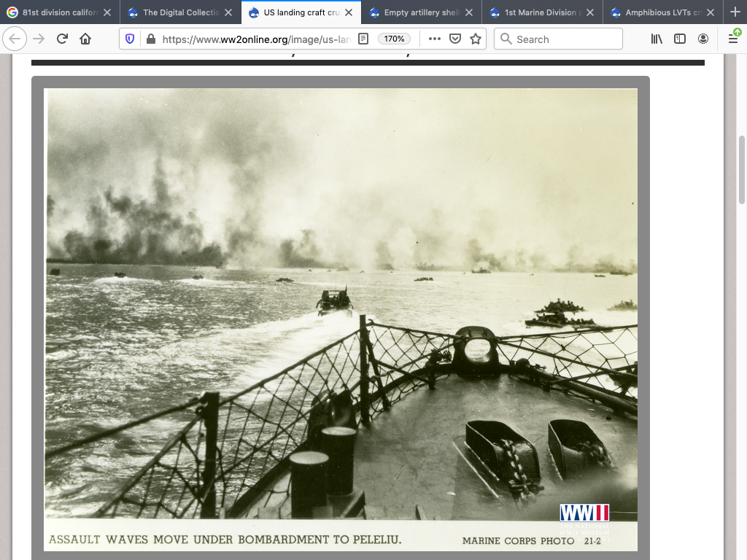Reload the current page
This screenshot has width=747, height=560.
point(62,39)
